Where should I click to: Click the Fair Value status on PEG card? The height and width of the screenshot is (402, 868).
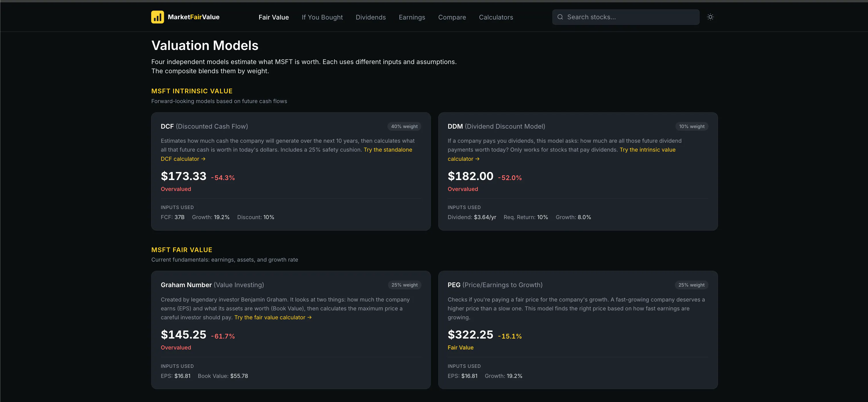[x=460, y=347]
